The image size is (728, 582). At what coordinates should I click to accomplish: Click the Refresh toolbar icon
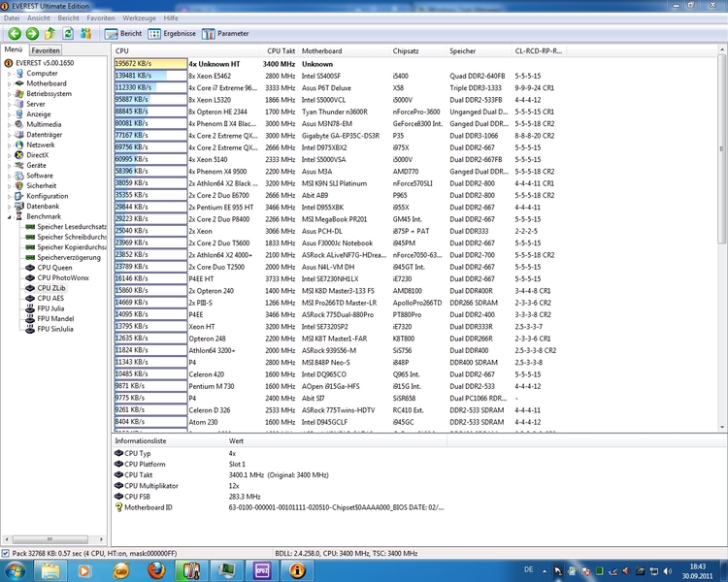point(68,33)
